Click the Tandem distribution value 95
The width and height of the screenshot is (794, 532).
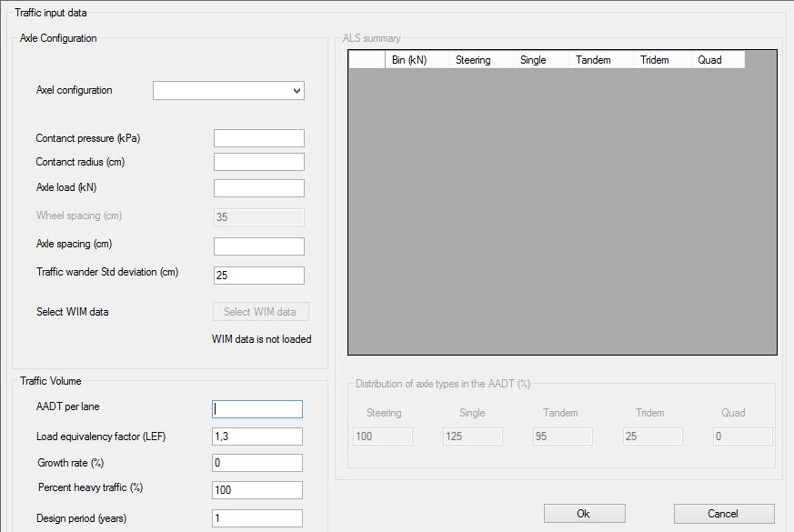(563, 437)
